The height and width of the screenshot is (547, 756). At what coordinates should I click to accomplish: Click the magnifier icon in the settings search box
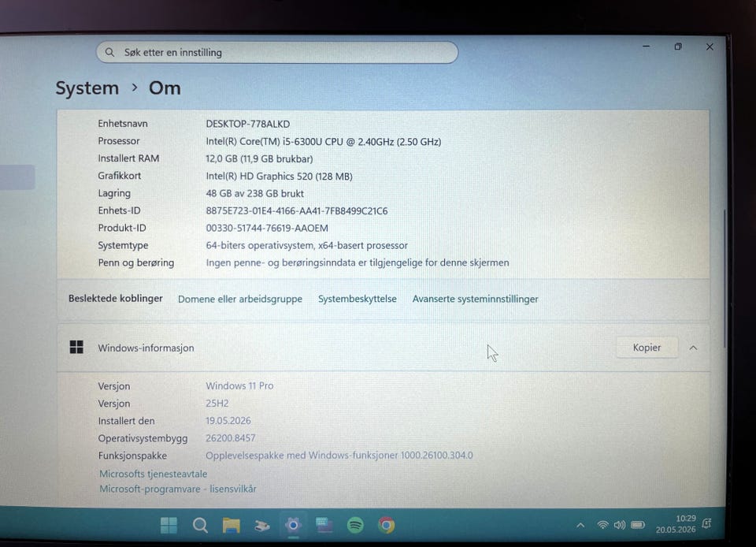(110, 52)
